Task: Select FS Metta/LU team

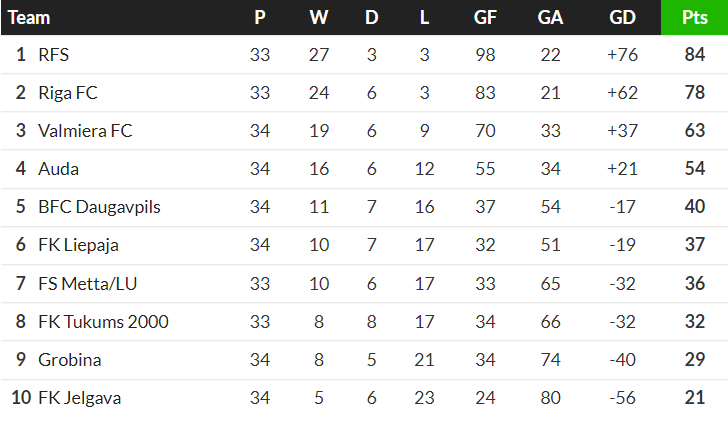Action: [x=87, y=284]
